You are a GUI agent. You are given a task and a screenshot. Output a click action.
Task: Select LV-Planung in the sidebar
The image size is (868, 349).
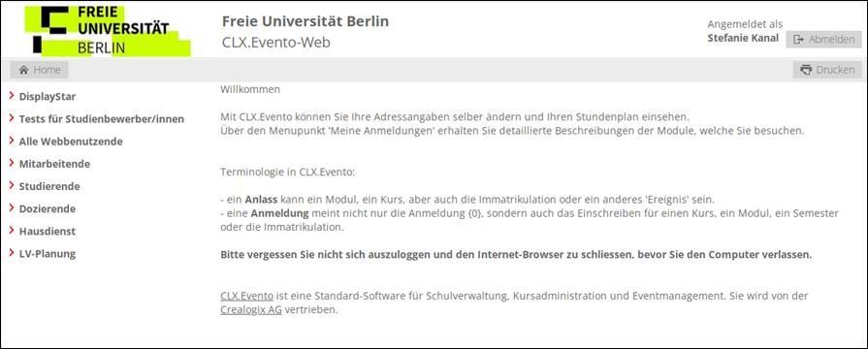pos(48,254)
